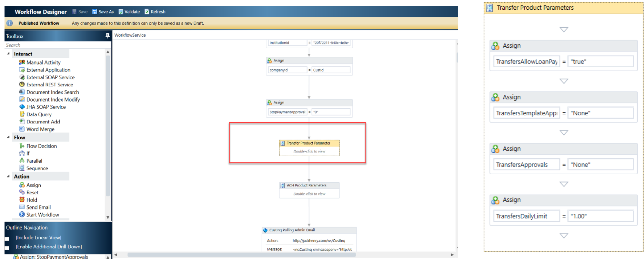Pick the Flow Decision icon

point(22,146)
